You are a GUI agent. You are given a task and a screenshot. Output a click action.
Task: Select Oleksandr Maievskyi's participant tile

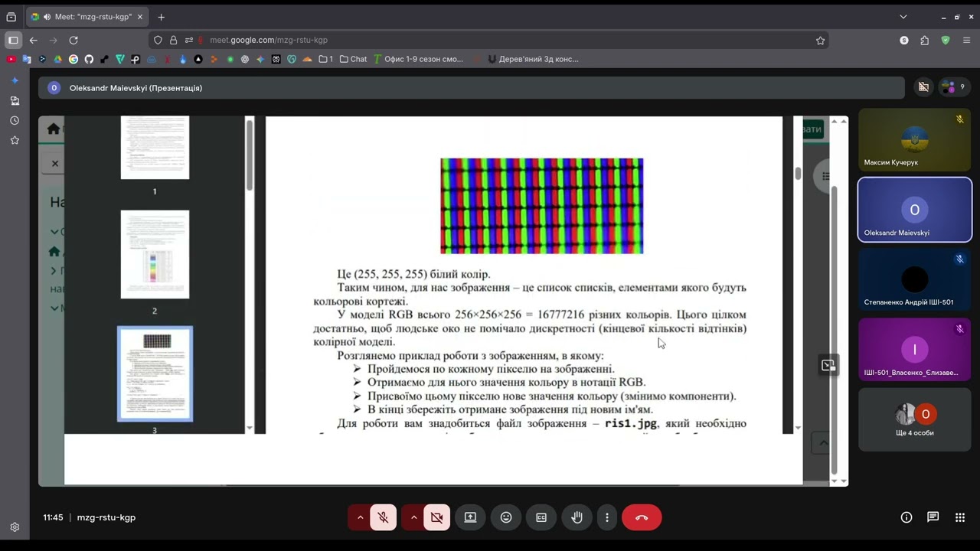click(915, 210)
